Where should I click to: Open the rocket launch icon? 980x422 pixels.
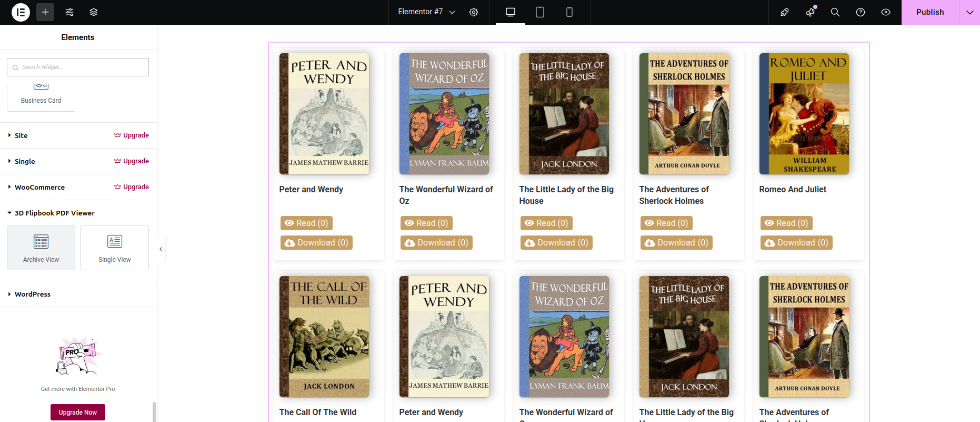click(x=785, y=12)
